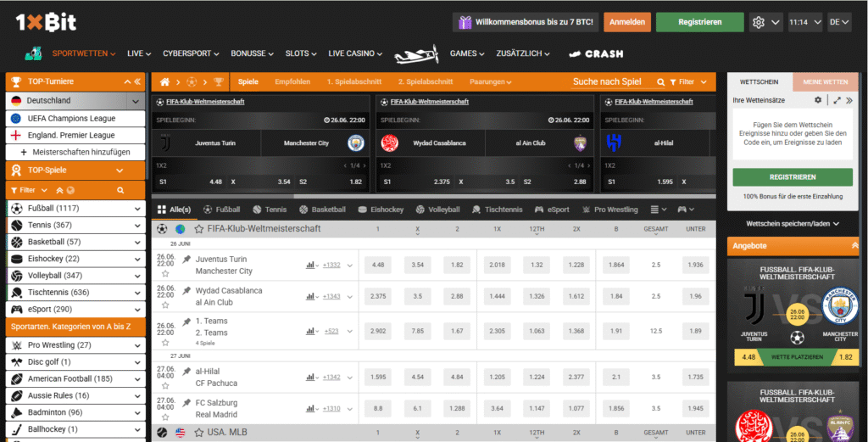This screenshot has height=442, width=868.
Task: Click the 1xBit logo
Action: click(46, 22)
